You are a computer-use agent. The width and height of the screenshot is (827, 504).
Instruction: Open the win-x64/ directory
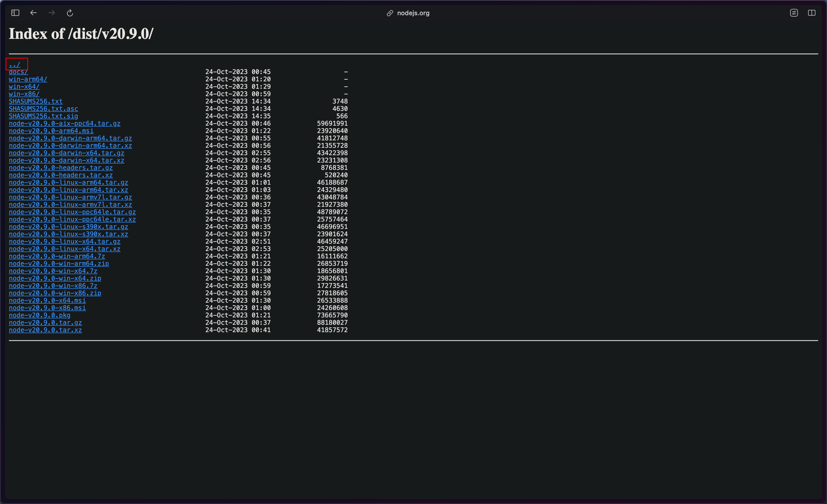click(x=24, y=87)
